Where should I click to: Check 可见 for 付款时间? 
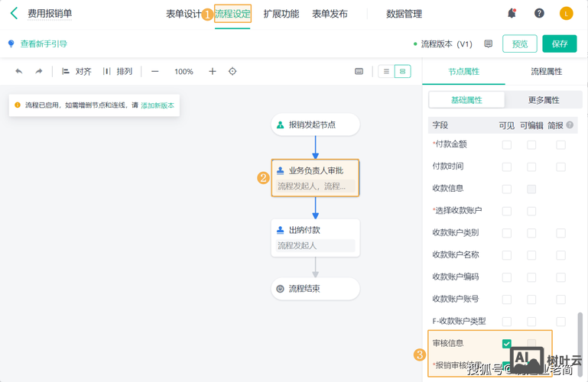507,167
